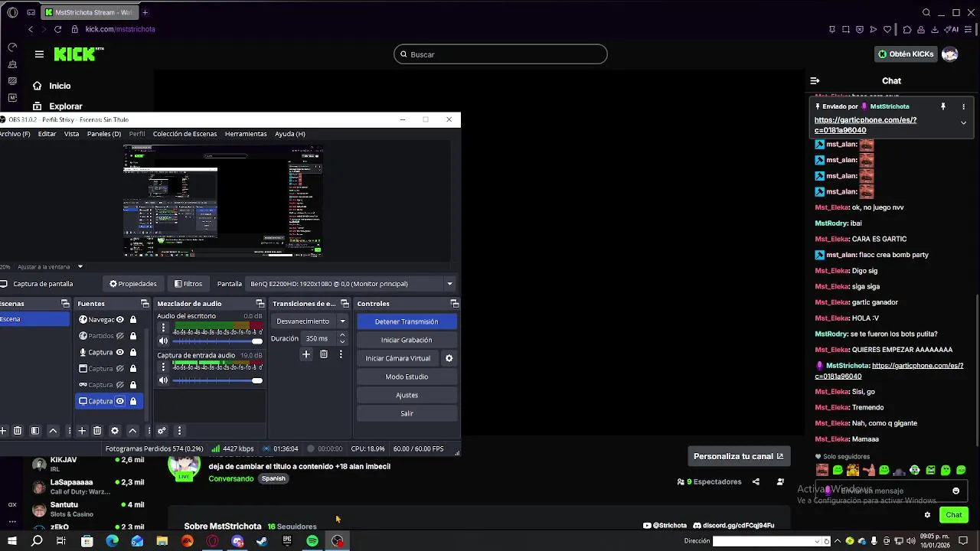Viewport: 980px width, 551px height.
Task: Open Ajustar a la ventana zoom dropdown
Action: [80, 266]
